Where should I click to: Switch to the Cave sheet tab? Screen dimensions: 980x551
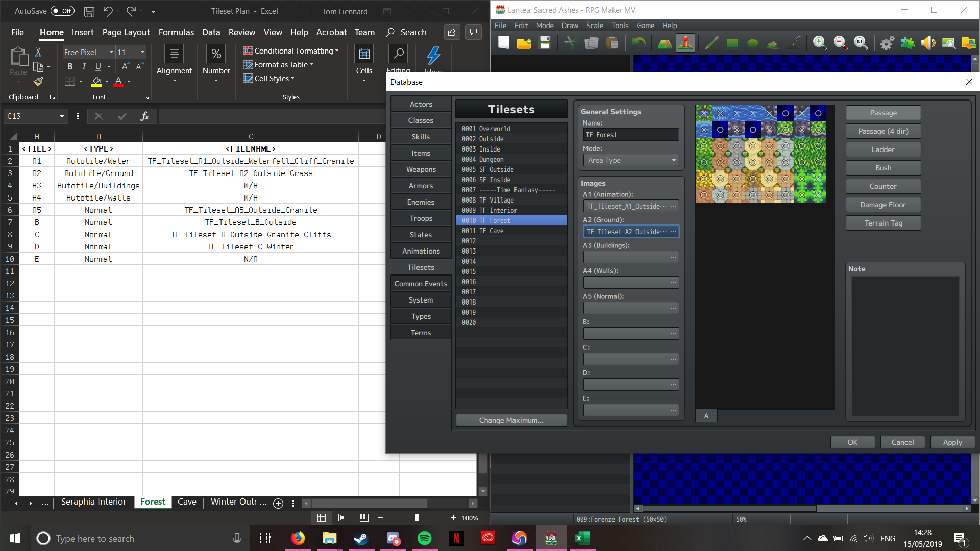click(x=187, y=502)
